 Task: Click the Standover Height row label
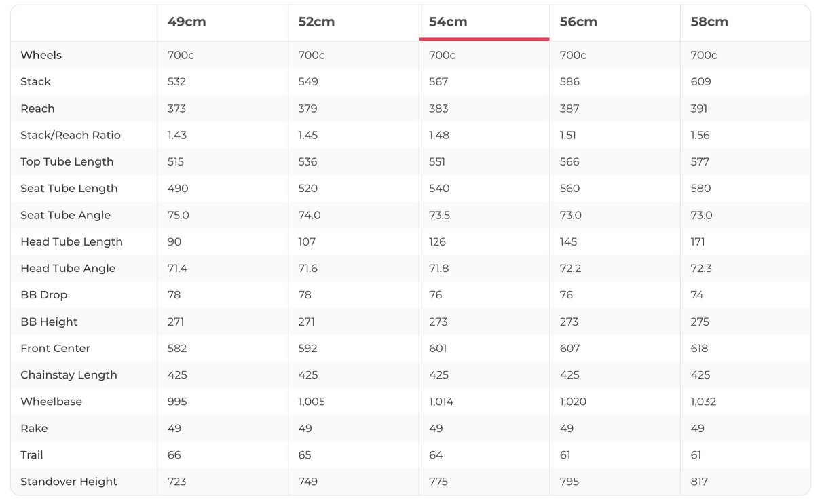pyautogui.click(x=69, y=482)
